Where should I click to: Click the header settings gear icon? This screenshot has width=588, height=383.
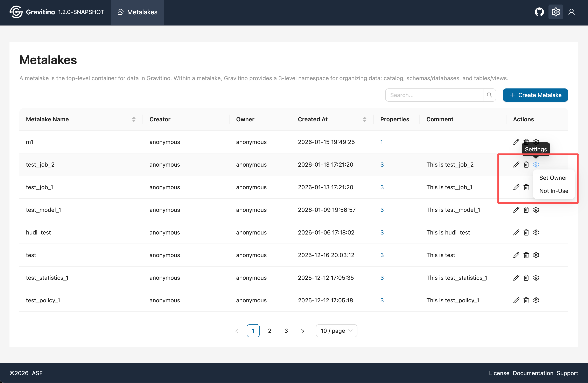[x=556, y=12]
